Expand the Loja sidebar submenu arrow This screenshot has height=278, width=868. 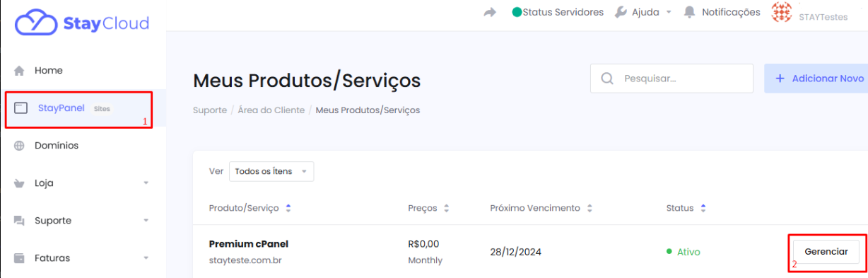point(146,183)
